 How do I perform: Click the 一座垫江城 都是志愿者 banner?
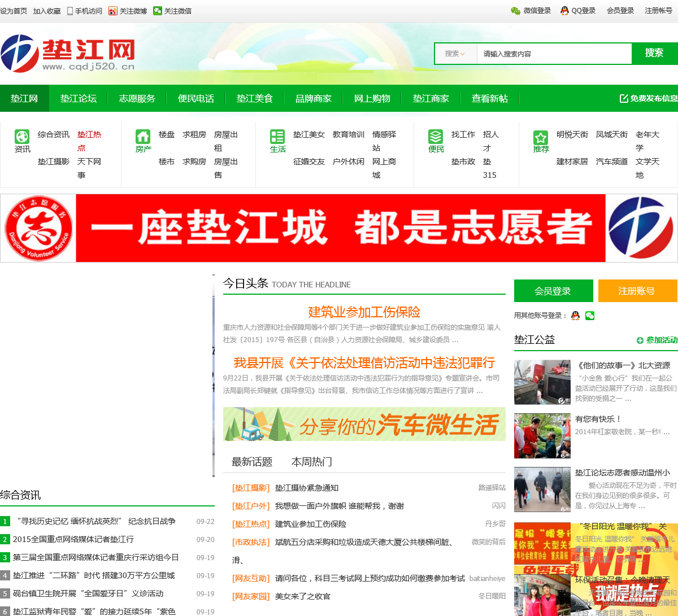point(339,228)
